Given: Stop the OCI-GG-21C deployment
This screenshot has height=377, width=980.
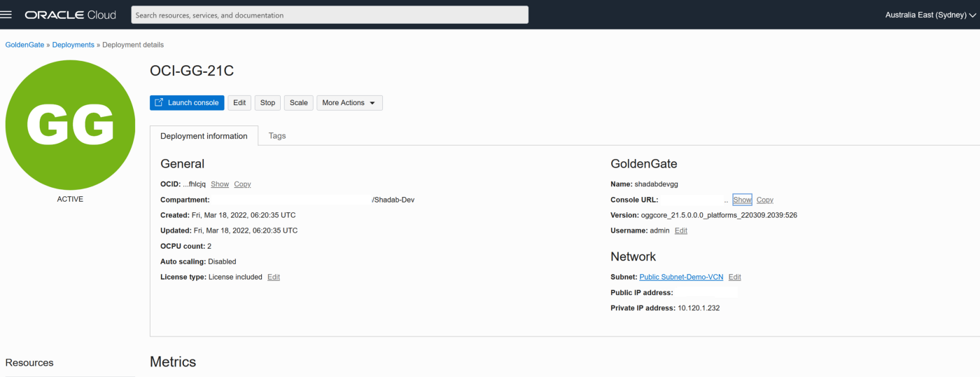Looking at the screenshot, I should coord(267,103).
